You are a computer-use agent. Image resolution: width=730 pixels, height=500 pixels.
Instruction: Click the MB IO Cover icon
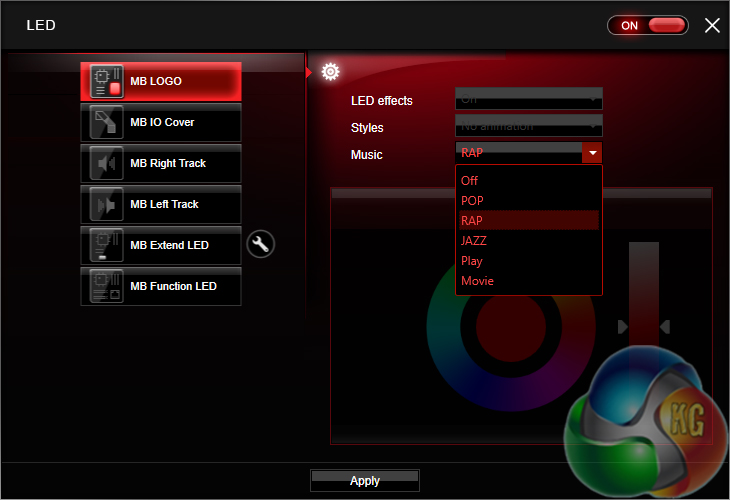click(x=107, y=122)
